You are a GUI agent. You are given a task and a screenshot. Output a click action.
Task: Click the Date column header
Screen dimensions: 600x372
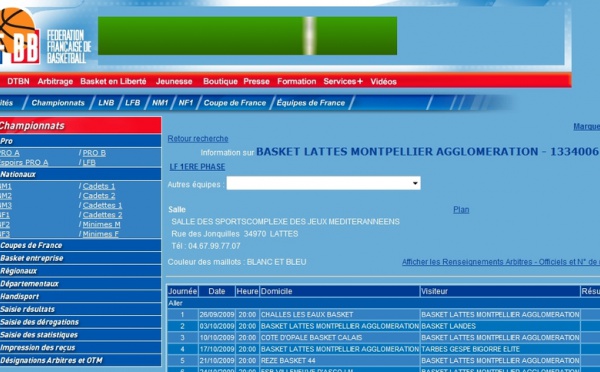coord(217,291)
